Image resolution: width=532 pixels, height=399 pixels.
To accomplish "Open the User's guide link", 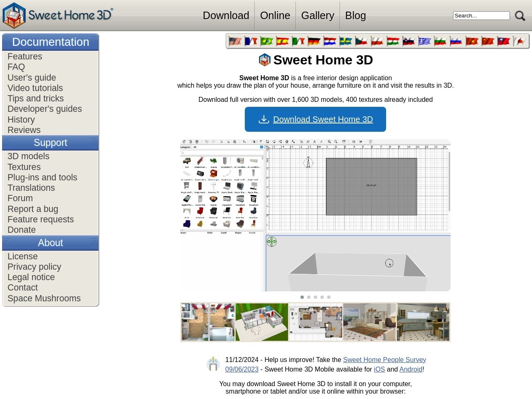I will pyautogui.click(x=32, y=78).
